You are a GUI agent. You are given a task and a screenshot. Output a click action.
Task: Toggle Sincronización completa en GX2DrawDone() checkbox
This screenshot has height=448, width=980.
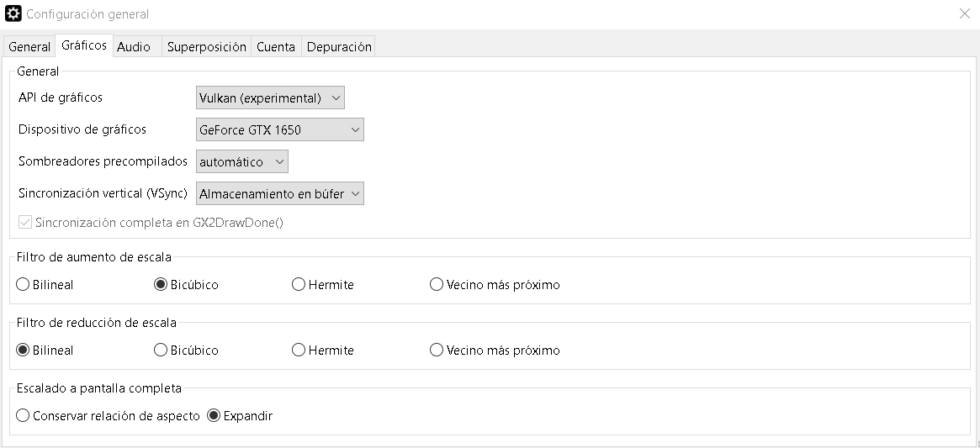[25, 223]
